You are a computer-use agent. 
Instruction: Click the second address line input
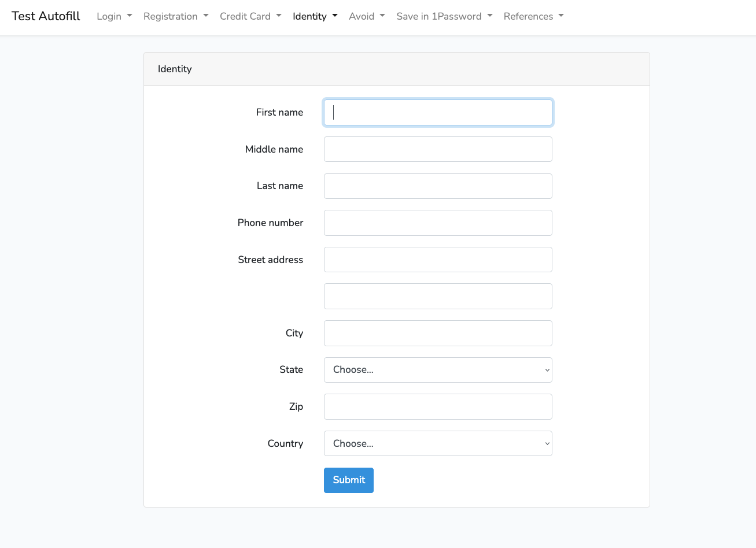[438, 297]
